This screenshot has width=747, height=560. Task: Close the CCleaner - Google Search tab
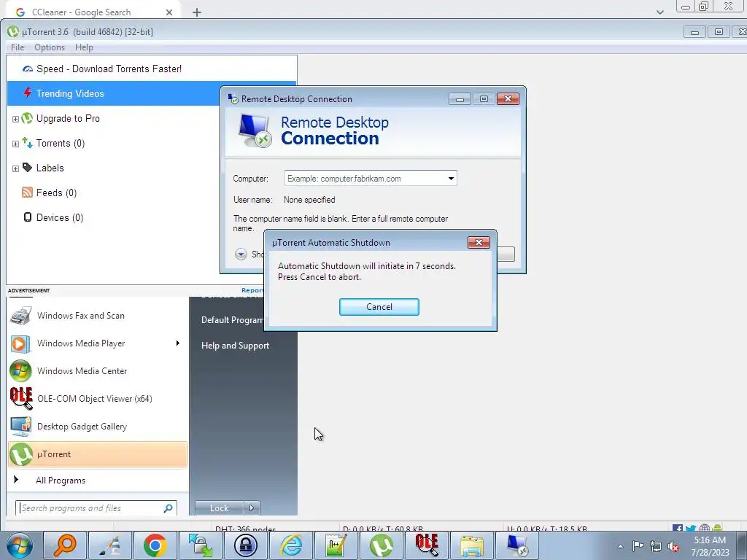(x=169, y=12)
